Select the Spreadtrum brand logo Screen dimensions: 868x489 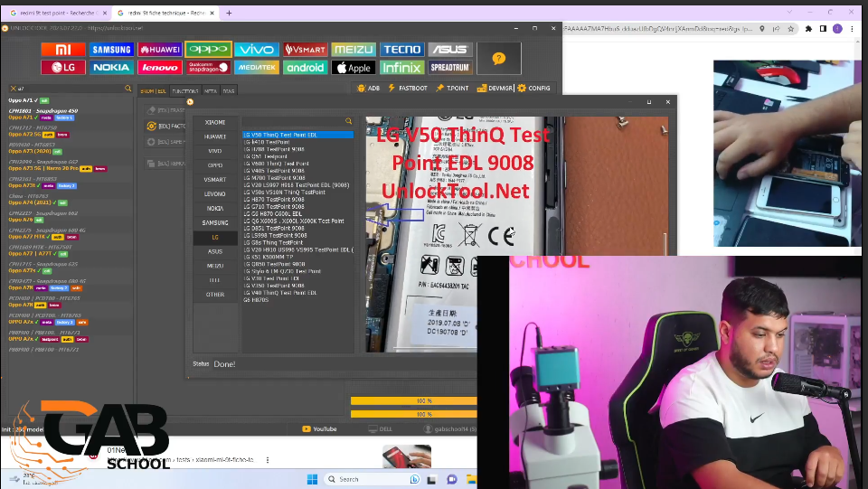450,68
